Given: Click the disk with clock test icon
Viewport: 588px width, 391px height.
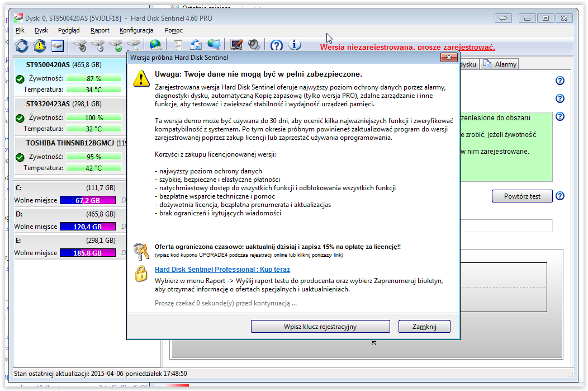Looking at the screenshot, I should (x=98, y=46).
